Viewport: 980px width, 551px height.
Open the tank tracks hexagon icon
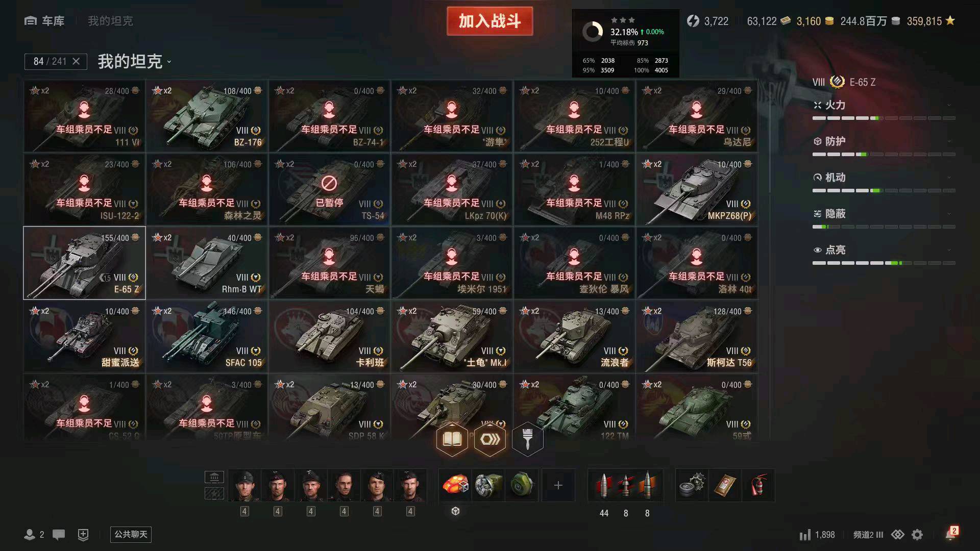tap(490, 439)
